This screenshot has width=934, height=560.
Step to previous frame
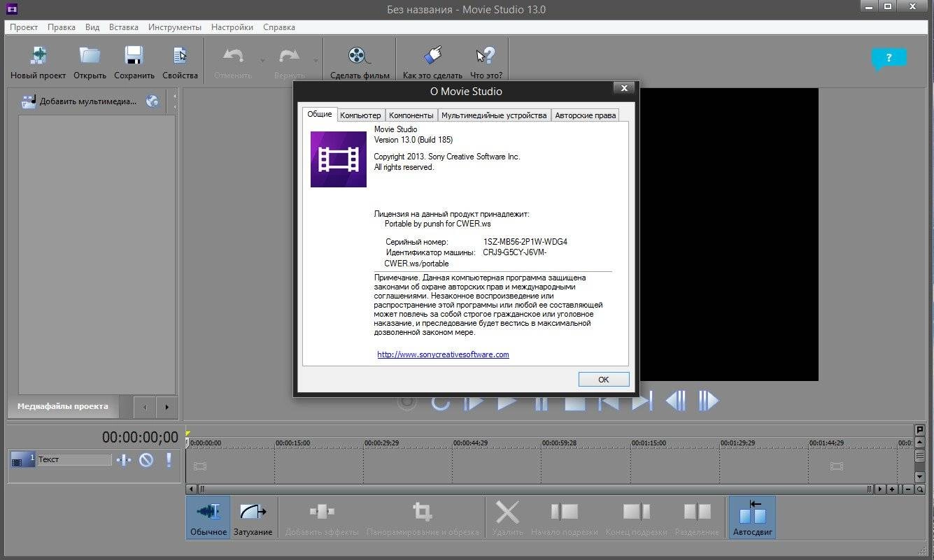[675, 401]
